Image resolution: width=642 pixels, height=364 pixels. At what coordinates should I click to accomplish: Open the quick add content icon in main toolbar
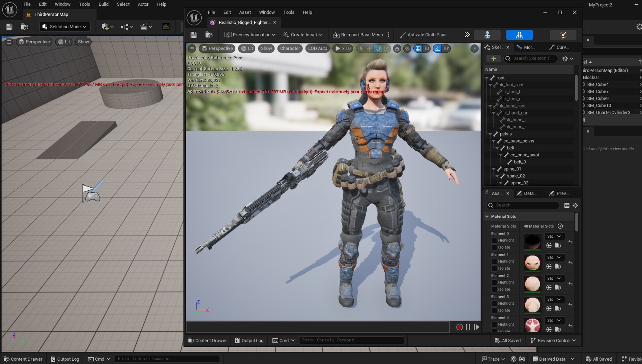107,27
